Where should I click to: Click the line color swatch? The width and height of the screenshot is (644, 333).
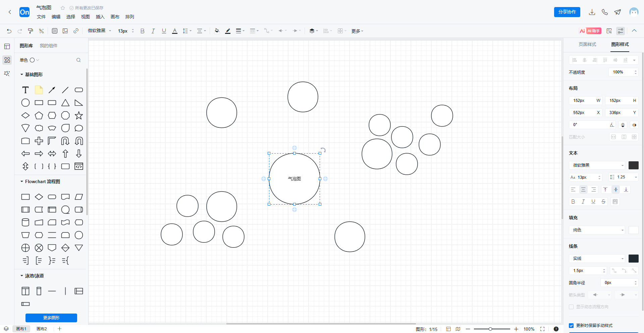click(633, 259)
